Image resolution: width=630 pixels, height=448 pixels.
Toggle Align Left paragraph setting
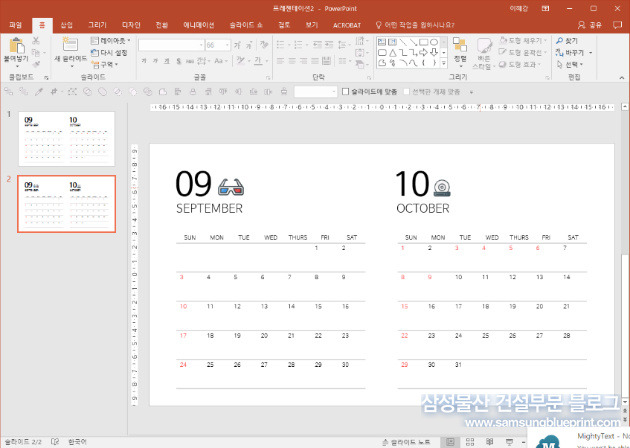(280, 61)
